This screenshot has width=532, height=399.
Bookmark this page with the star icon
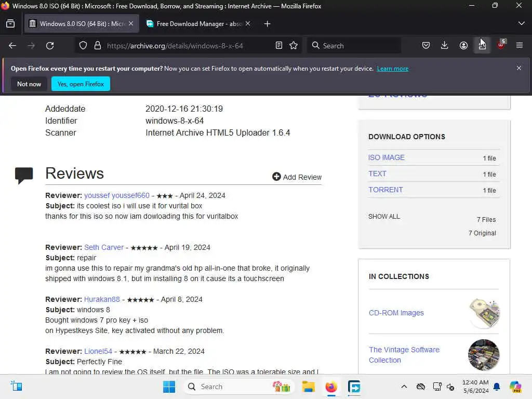pyautogui.click(x=294, y=46)
